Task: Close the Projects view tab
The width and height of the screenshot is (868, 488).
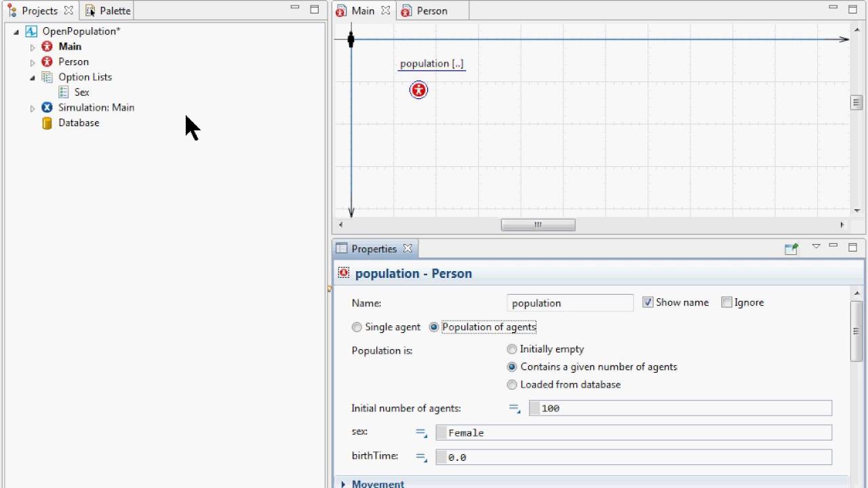Action: tap(68, 11)
